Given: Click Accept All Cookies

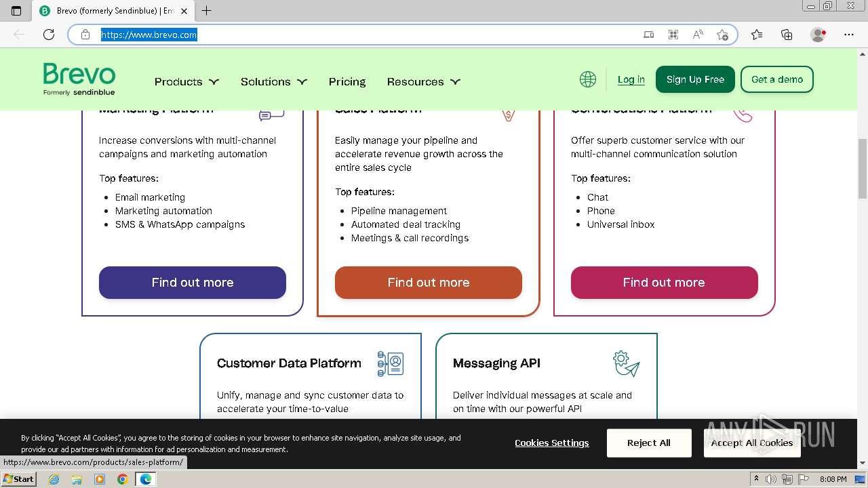Looking at the screenshot, I should click(752, 443).
